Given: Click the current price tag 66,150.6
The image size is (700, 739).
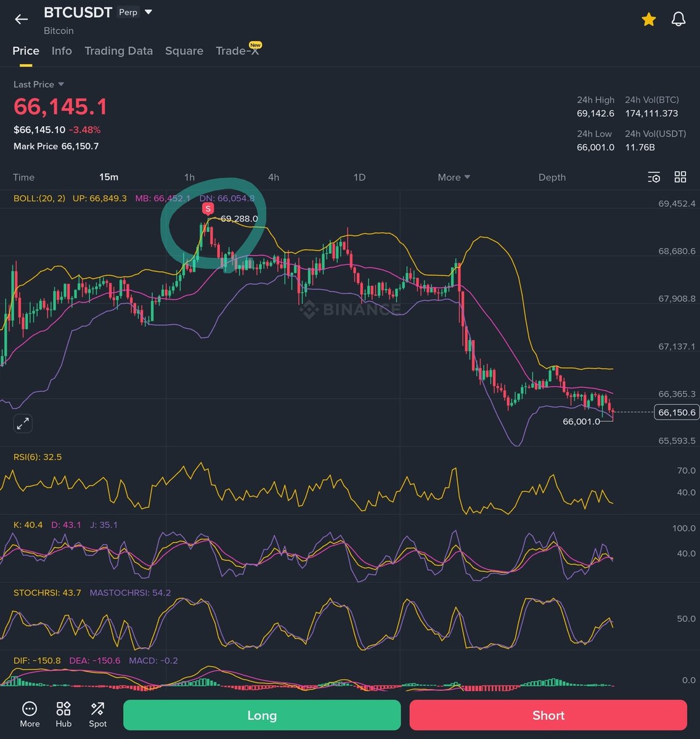Looking at the screenshot, I should (x=677, y=412).
